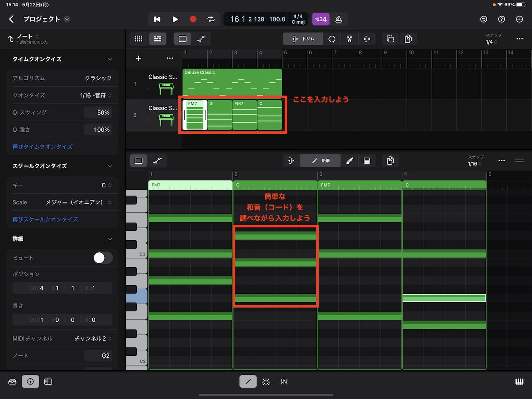Open the help question mark icon
This screenshot has height=399, width=532.
502,19
